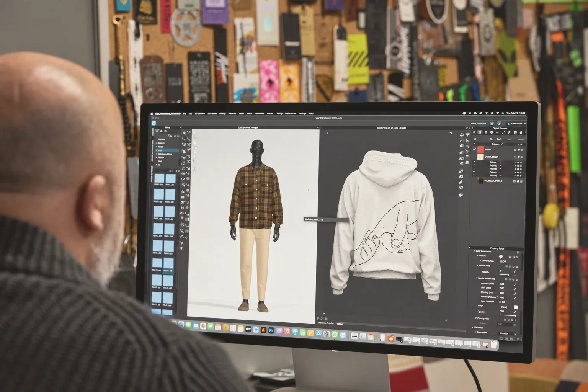Open the Wi-Fi status menu
This screenshot has height=392, width=588.
click(487, 113)
